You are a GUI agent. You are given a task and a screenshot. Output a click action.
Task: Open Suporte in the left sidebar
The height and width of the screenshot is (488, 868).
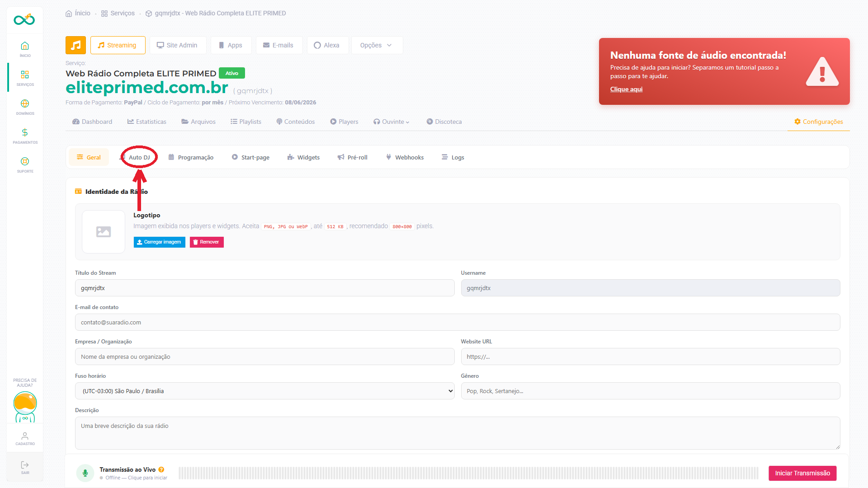(x=25, y=165)
